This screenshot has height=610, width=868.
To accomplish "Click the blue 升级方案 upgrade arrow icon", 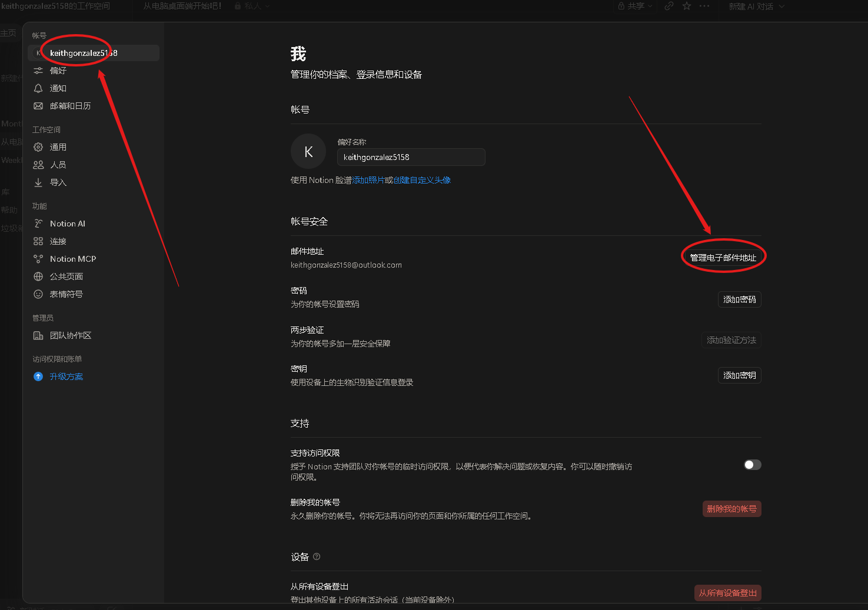I will [x=38, y=376].
